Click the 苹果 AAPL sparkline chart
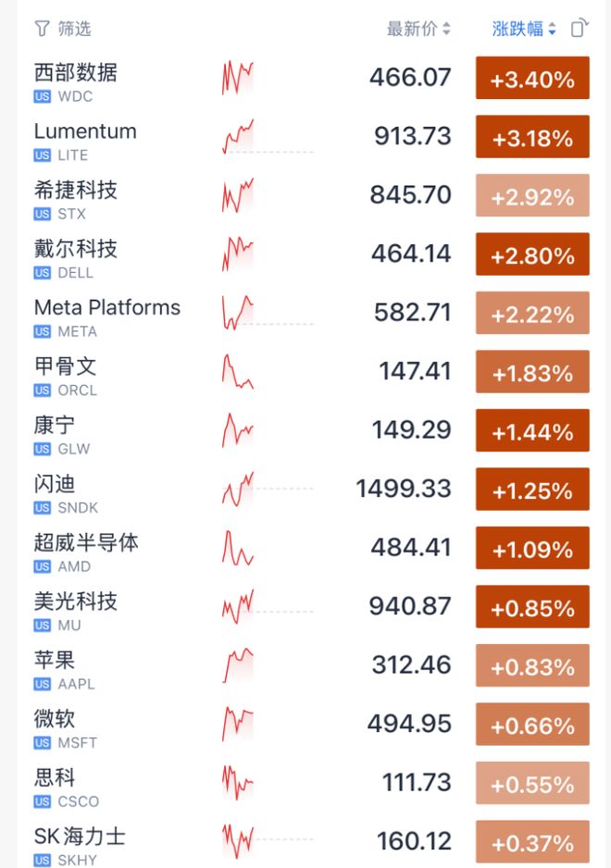 (238, 664)
